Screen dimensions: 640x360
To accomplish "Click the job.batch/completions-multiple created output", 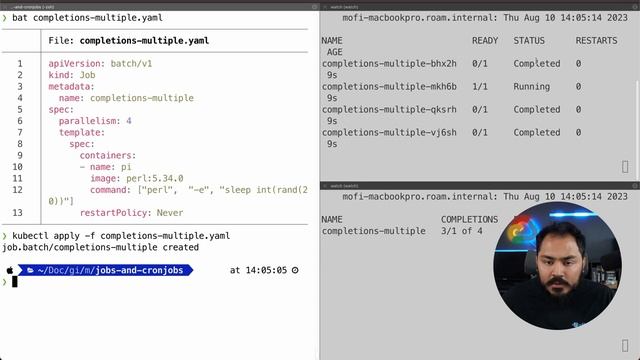I will 100,247.
